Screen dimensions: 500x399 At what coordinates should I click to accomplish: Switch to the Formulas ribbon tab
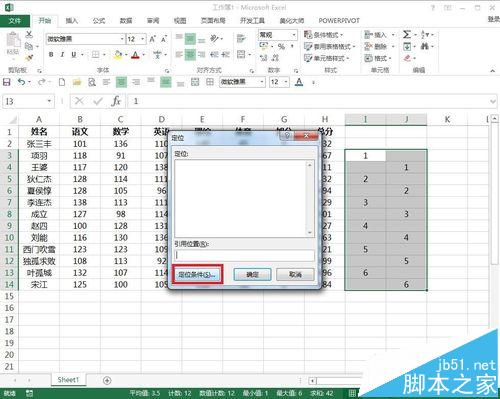(99, 21)
